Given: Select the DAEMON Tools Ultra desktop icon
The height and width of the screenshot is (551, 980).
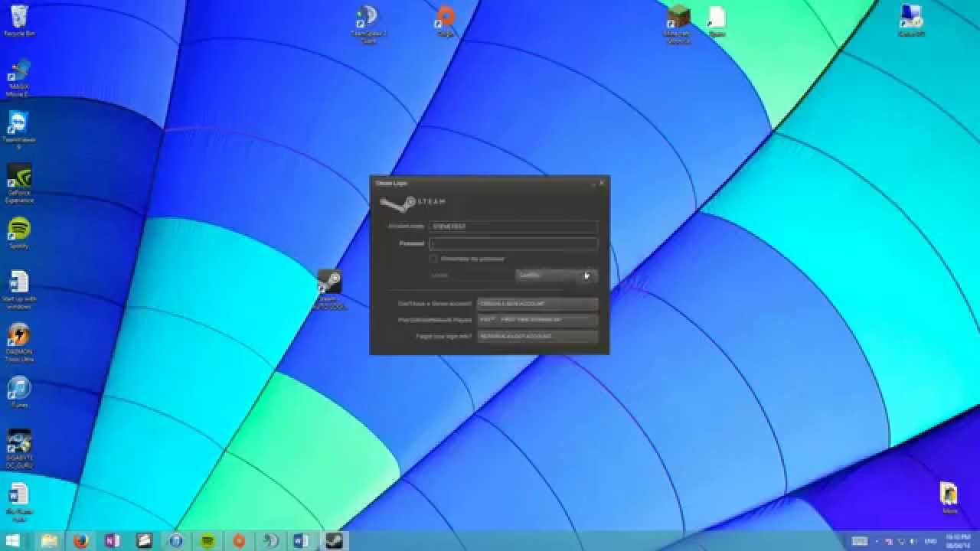Looking at the screenshot, I should pos(19,342).
